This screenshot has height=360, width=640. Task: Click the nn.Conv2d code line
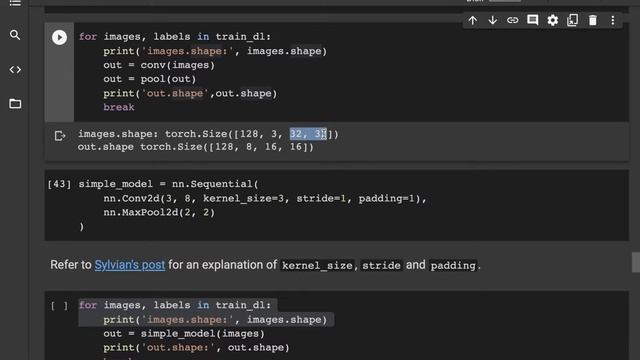coord(265,198)
